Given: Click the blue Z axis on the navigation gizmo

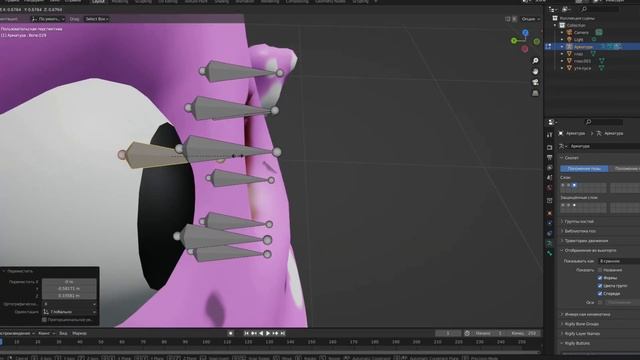Looking at the screenshot, I should (x=525, y=33).
